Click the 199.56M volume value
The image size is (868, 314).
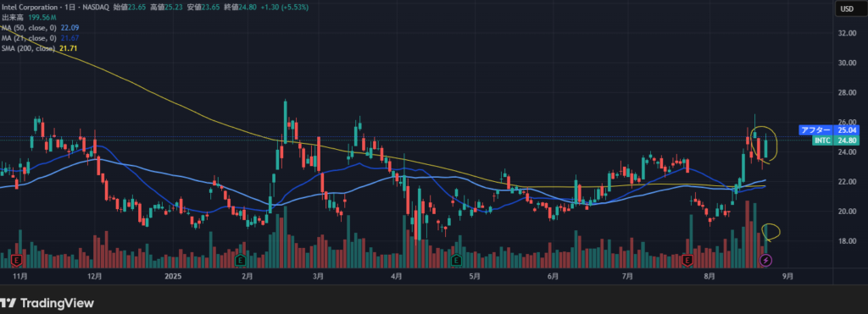coord(42,18)
